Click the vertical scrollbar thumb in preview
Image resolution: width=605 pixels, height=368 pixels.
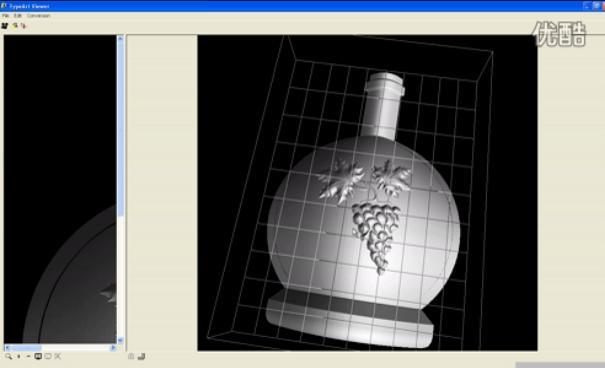tap(120, 128)
